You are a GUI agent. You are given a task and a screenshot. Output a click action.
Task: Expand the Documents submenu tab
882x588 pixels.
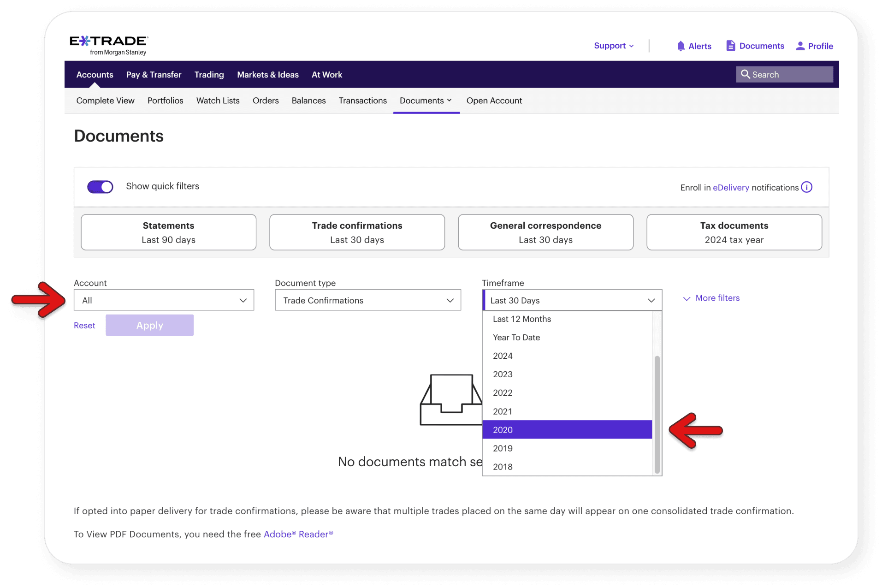(426, 101)
